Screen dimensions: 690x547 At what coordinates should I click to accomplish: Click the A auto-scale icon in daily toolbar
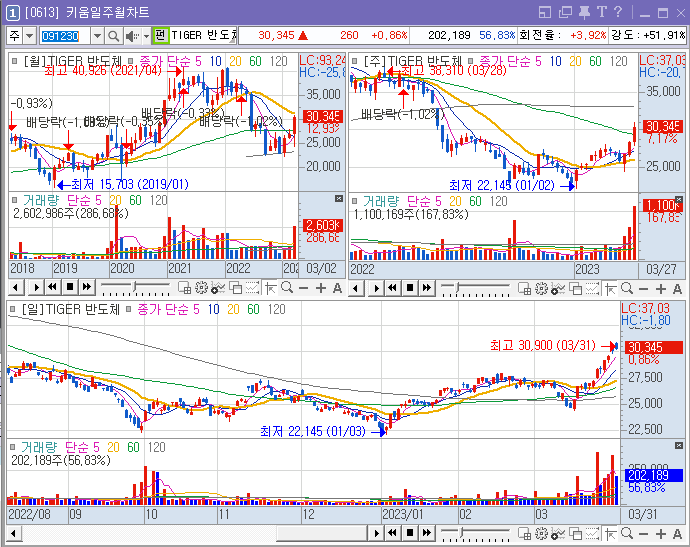[x=678, y=534]
